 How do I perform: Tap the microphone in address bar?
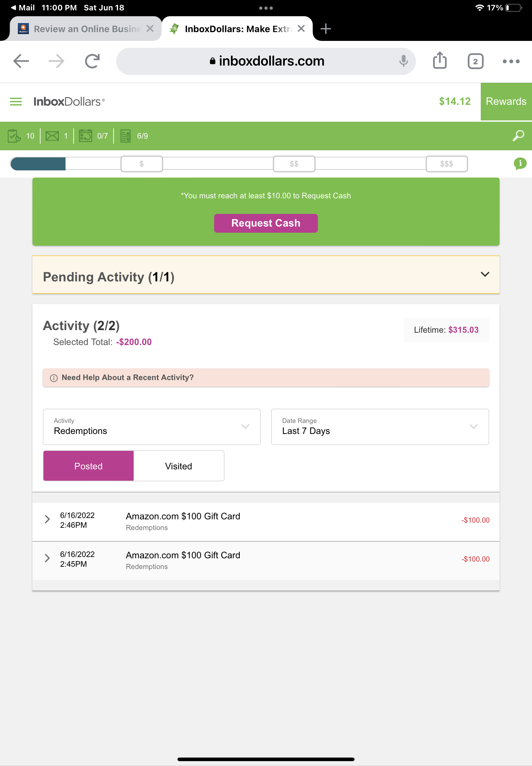tap(403, 61)
